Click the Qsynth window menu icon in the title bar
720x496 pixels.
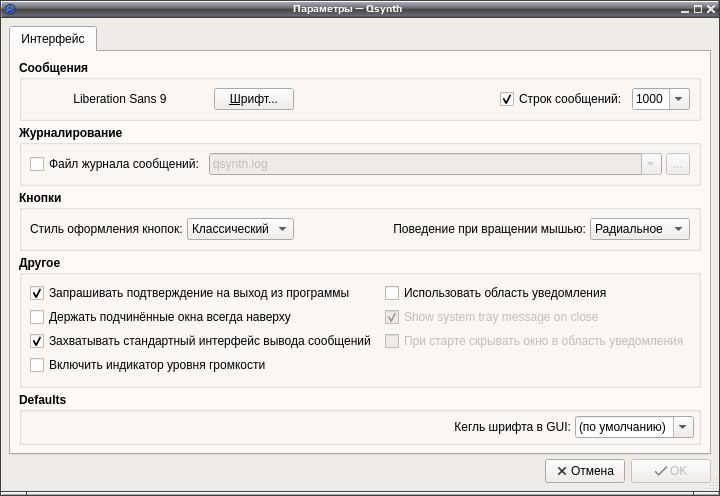9,9
